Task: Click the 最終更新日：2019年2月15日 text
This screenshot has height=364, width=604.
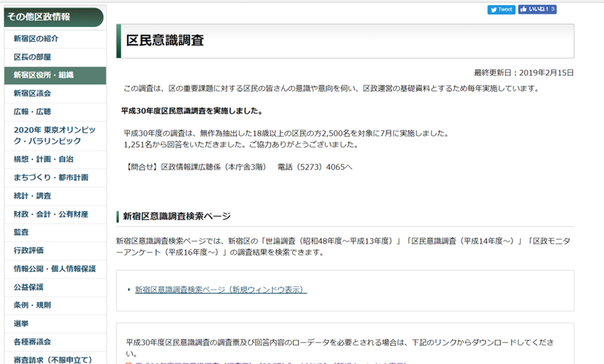Action: (524, 73)
